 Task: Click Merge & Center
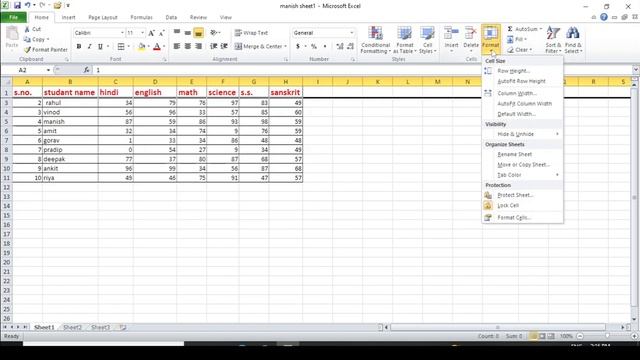pyautogui.click(x=258, y=47)
